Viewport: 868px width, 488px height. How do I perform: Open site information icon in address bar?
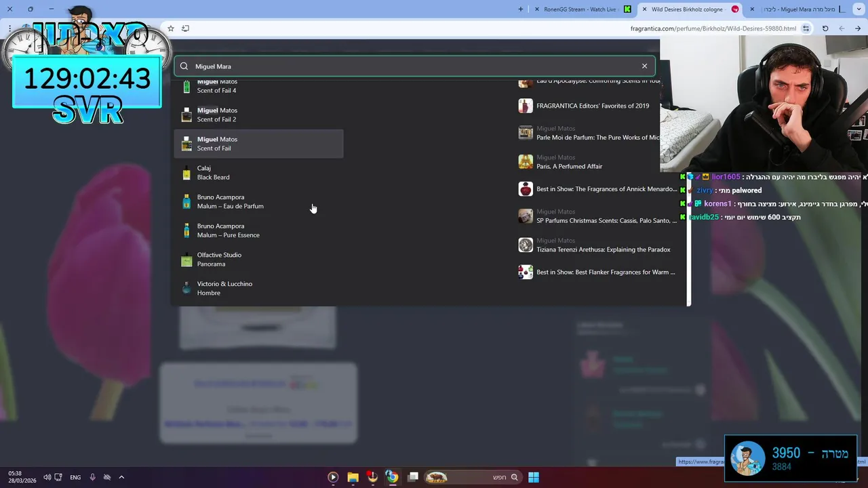806,28
